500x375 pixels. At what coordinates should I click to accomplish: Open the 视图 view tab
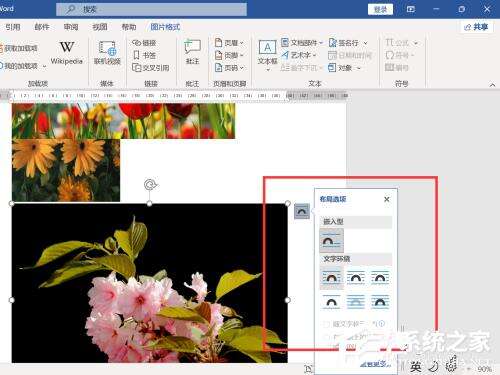pos(100,27)
